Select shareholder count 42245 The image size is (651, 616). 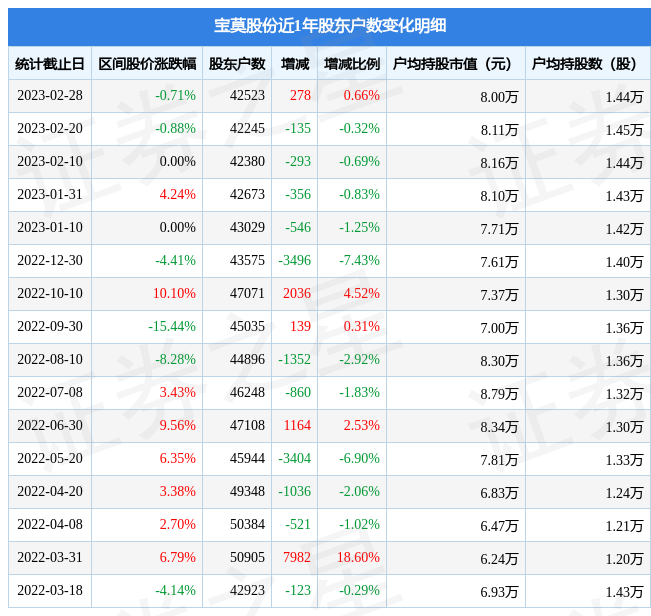[247, 128]
